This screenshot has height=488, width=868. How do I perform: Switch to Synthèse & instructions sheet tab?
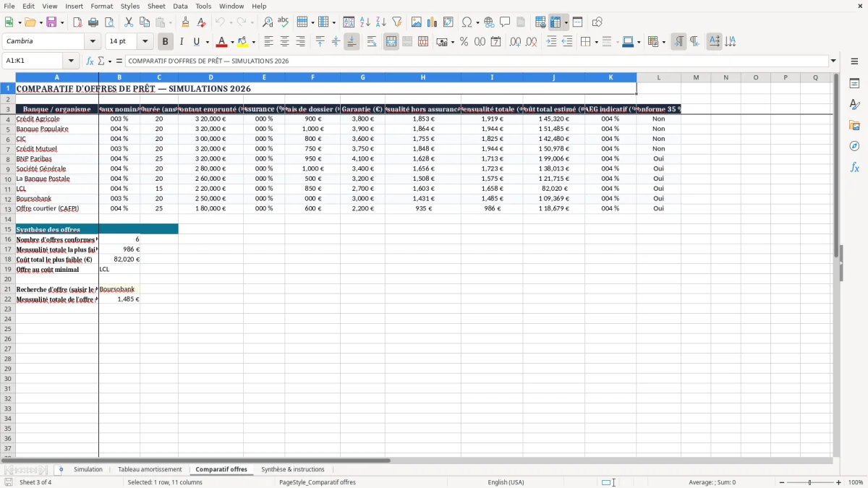(293, 470)
